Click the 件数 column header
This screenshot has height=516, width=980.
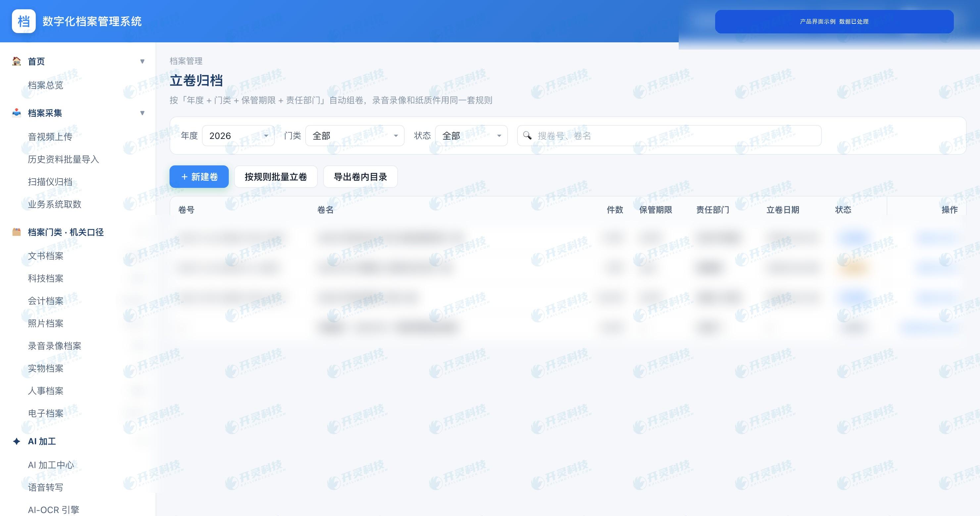615,210
